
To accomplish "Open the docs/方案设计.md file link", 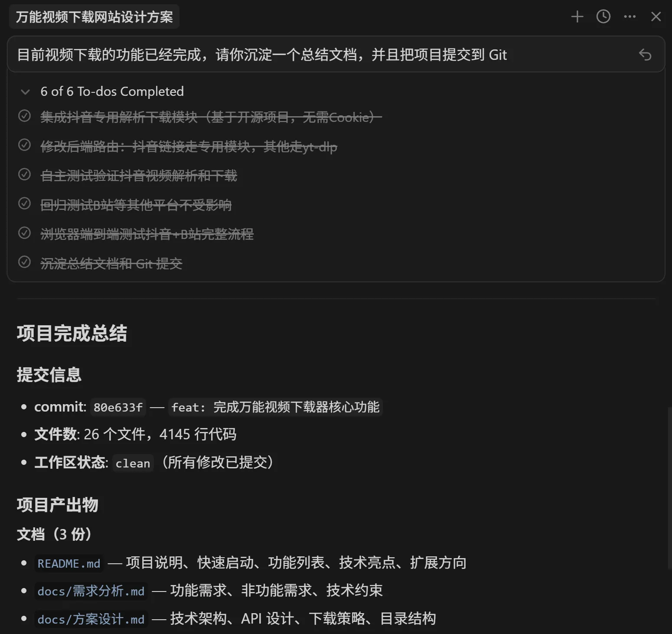I will [x=91, y=619].
